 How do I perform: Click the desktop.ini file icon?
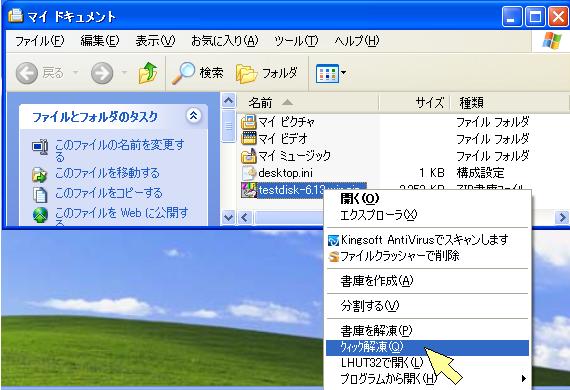[249, 173]
